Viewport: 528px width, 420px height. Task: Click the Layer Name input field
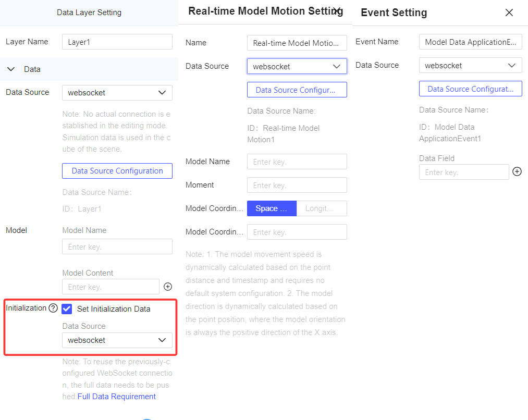[x=117, y=42]
